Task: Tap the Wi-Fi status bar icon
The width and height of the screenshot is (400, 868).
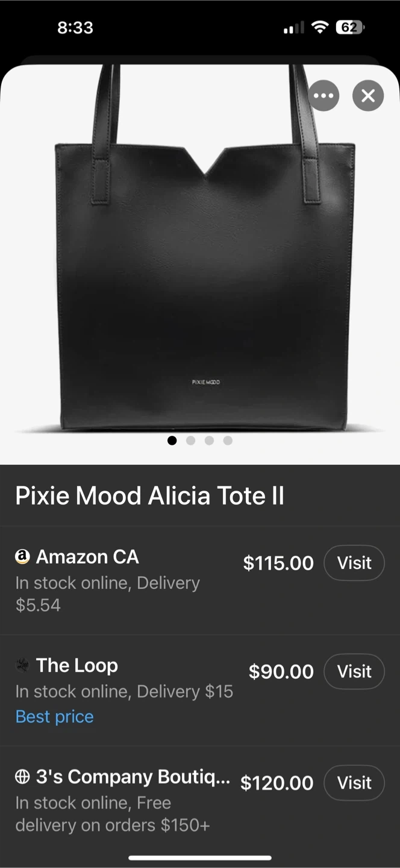Action: pos(320,27)
